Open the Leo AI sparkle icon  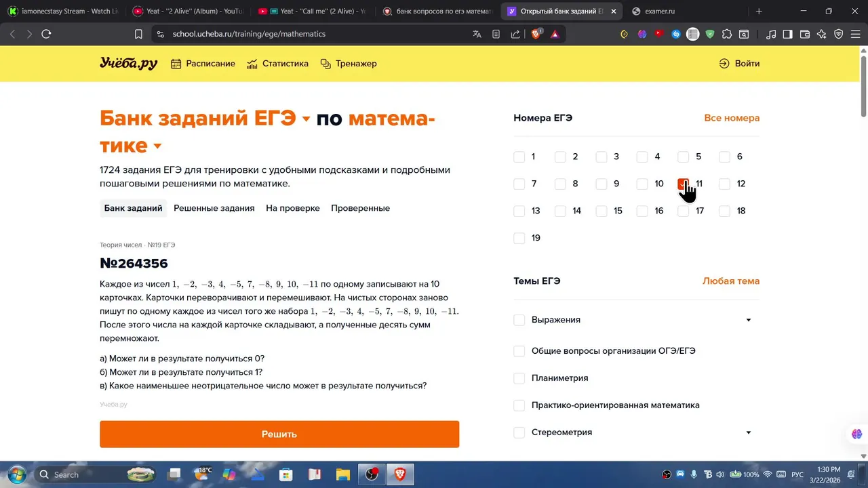click(x=822, y=34)
